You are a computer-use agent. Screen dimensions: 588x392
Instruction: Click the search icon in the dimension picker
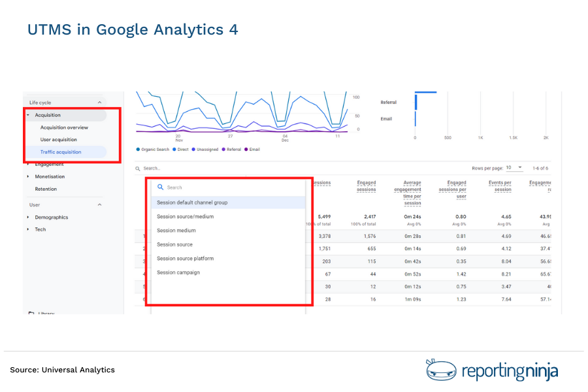pos(161,187)
